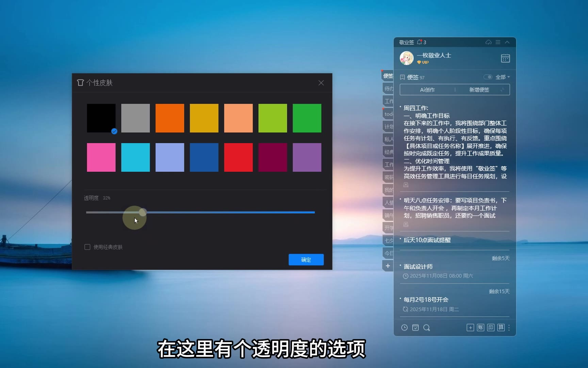Choose the light peach skin color swatch
The height and width of the screenshot is (368, 588).
239,118
